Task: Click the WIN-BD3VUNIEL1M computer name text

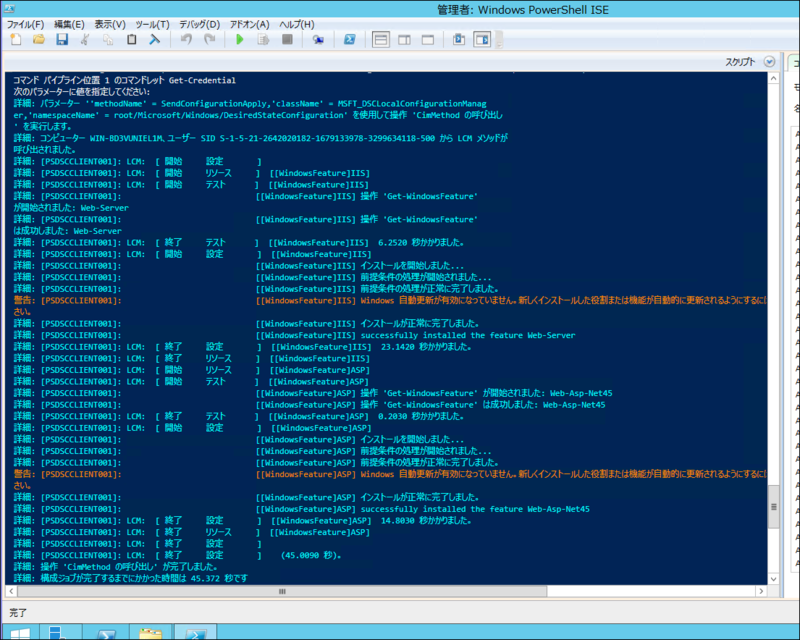Action: click(127, 138)
